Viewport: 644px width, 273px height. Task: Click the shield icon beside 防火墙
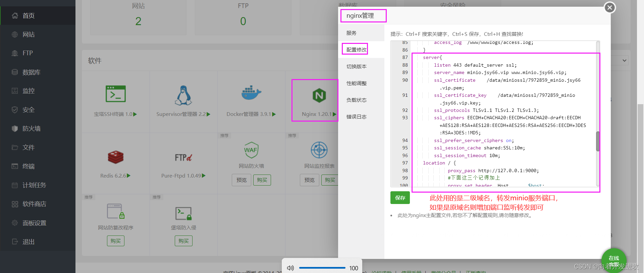[x=15, y=128]
